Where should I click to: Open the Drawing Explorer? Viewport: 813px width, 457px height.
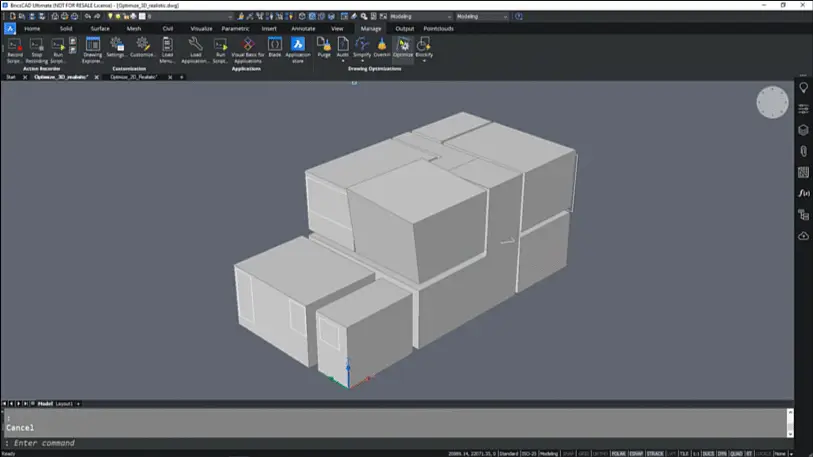(92, 45)
